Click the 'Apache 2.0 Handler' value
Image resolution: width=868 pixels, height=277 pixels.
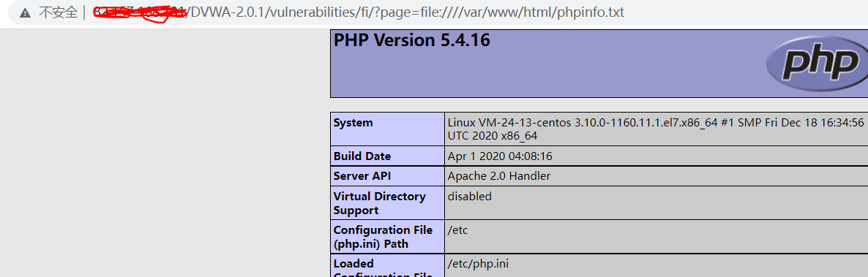pyautogui.click(x=498, y=176)
